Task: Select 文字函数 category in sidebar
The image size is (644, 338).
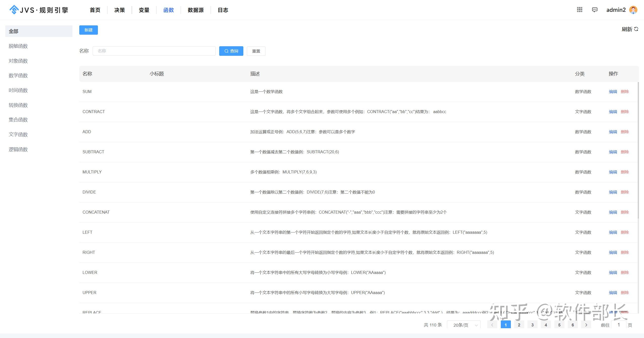Action: [x=18, y=134]
